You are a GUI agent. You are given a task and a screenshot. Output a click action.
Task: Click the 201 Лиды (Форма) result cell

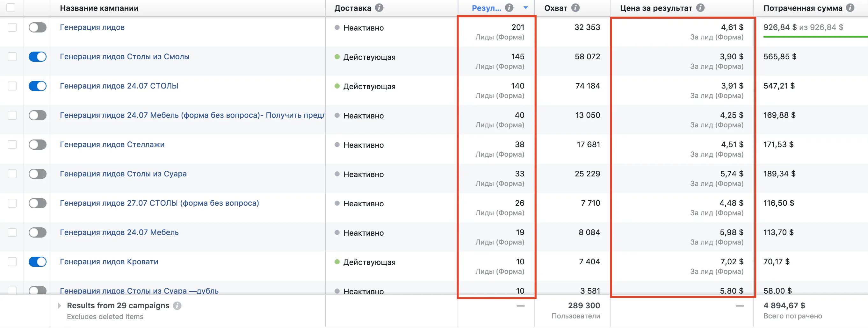point(499,32)
